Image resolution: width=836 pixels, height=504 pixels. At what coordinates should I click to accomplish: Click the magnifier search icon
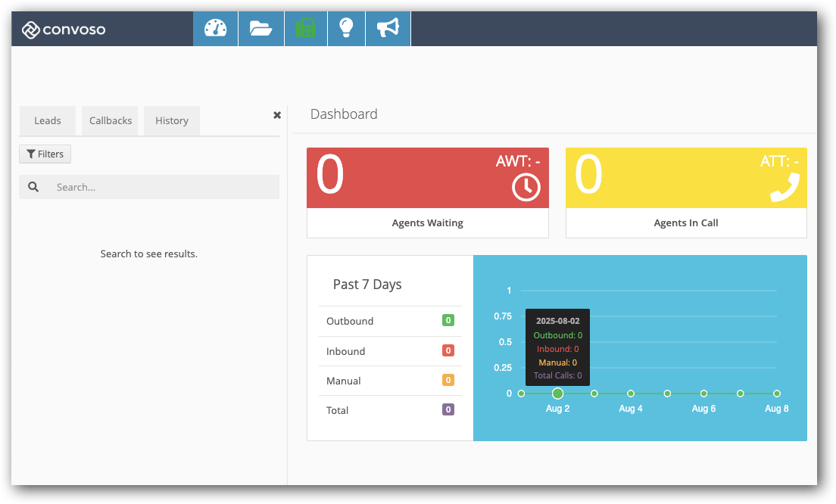33,187
